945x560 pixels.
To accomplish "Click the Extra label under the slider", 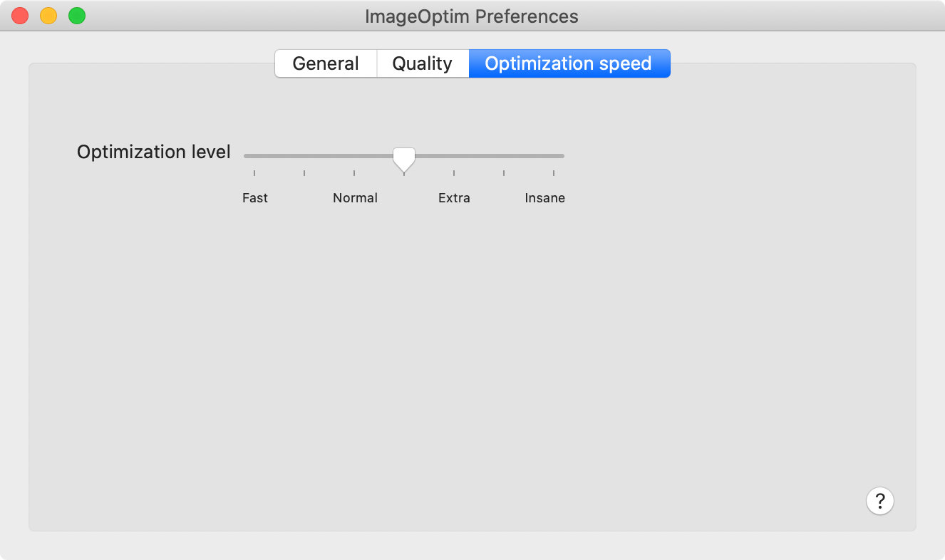I will click(x=454, y=198).
